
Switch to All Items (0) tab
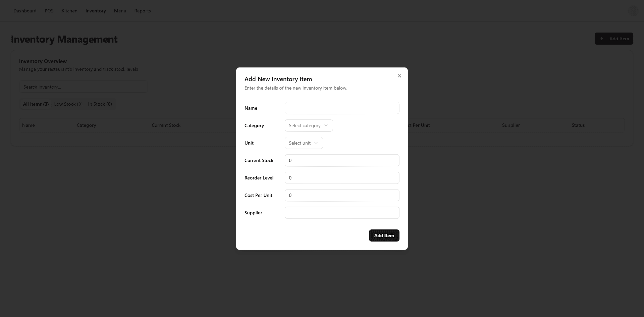36,104
